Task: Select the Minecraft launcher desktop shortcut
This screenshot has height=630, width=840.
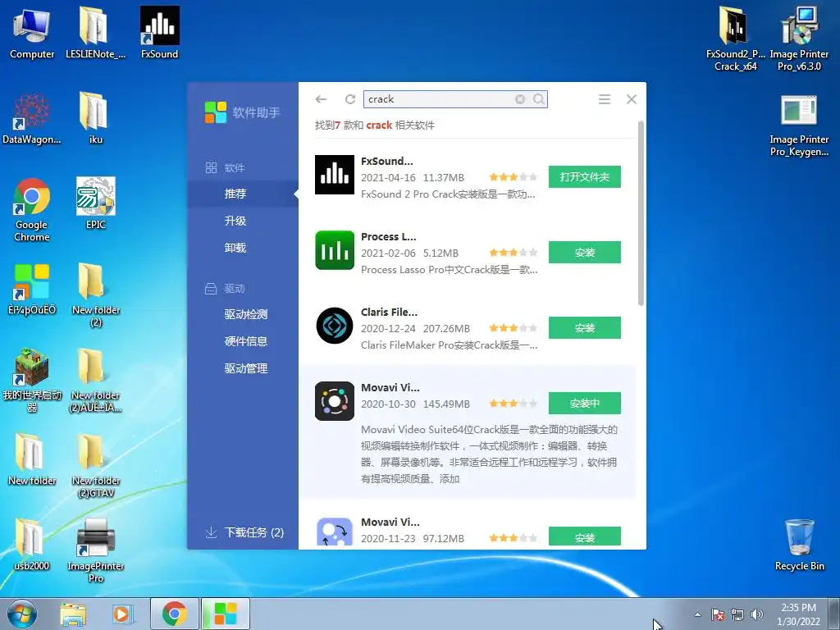Action: coord(32,381)
